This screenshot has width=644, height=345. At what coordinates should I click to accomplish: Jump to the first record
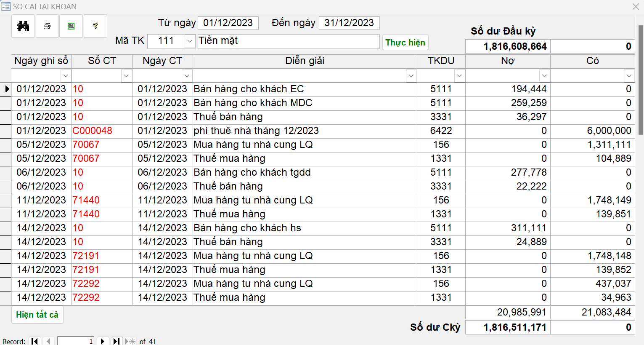(x=35, y=341)
